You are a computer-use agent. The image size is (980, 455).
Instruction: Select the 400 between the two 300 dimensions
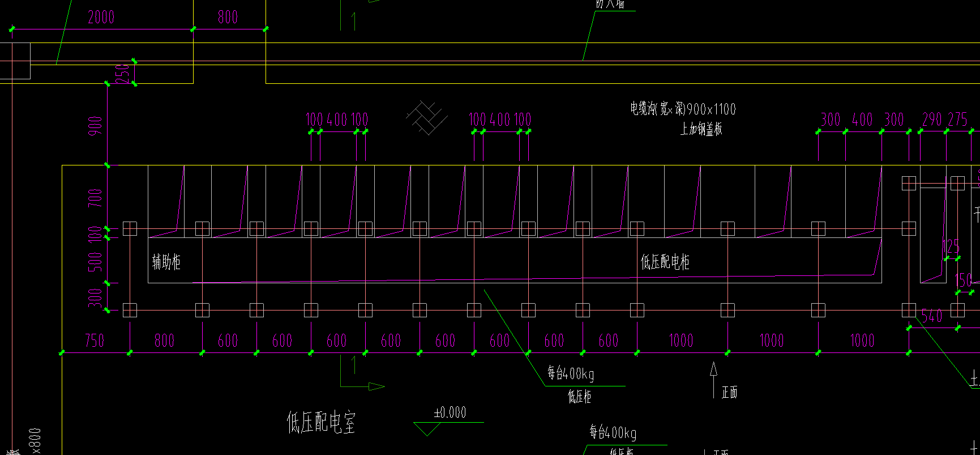tap(863, 120)
